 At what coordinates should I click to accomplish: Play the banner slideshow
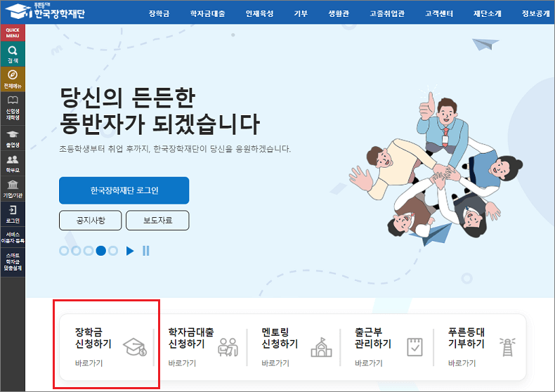tap(130, 251)
